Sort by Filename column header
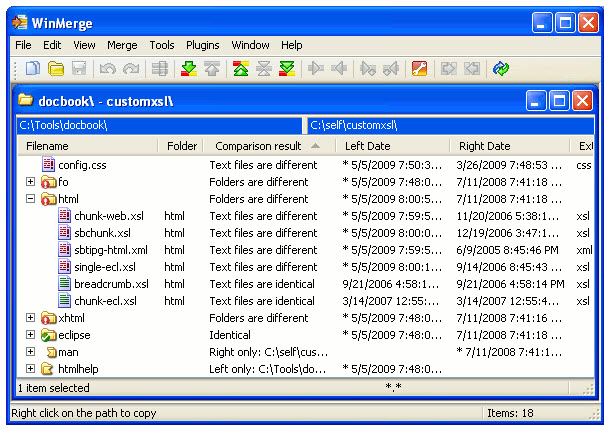This screenshot has width=604, height=431. 87,146
